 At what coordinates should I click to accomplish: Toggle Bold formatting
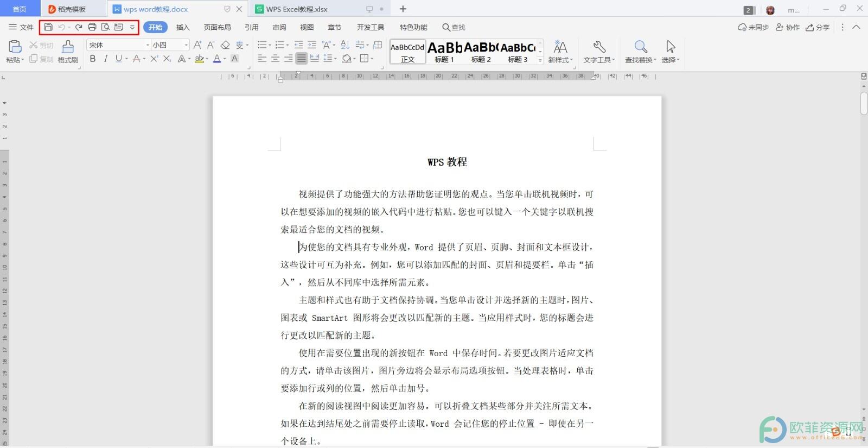pyautogui.click(x=93, y=59)
